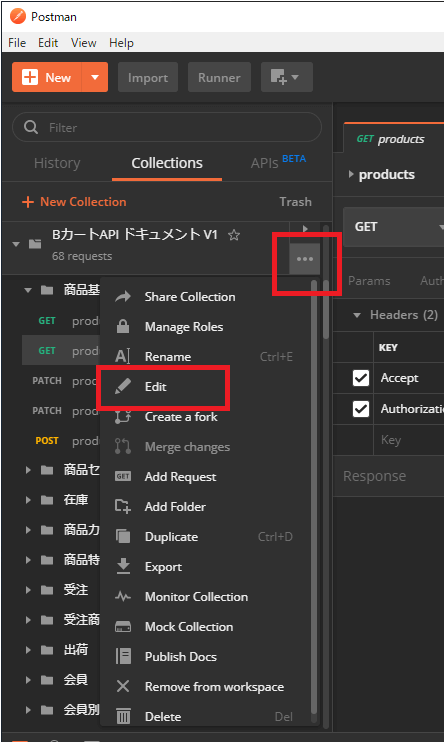This screenshot has height=742, width=444.
Task: Select the POST prod request row
Action: [x=61, y=441]
